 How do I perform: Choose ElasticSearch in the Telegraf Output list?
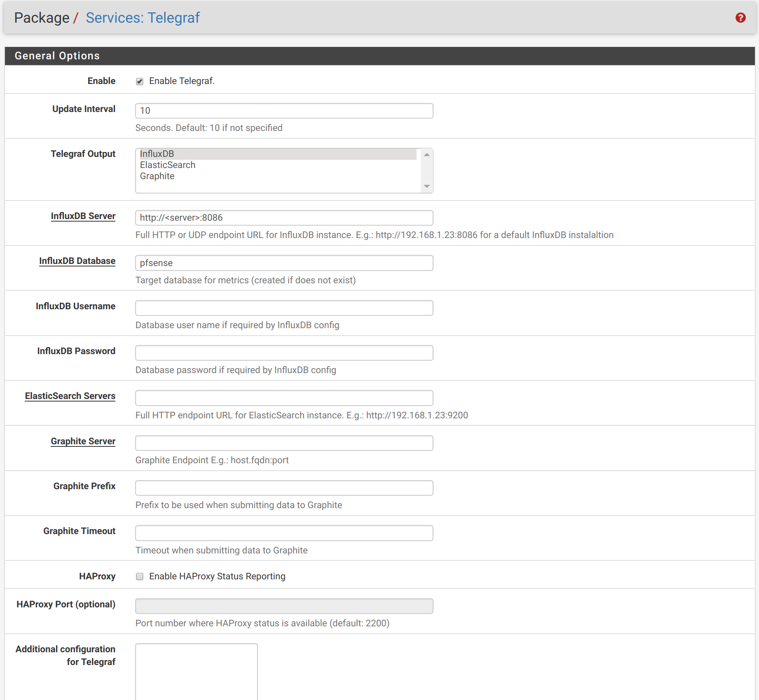(x=168, y=165)
